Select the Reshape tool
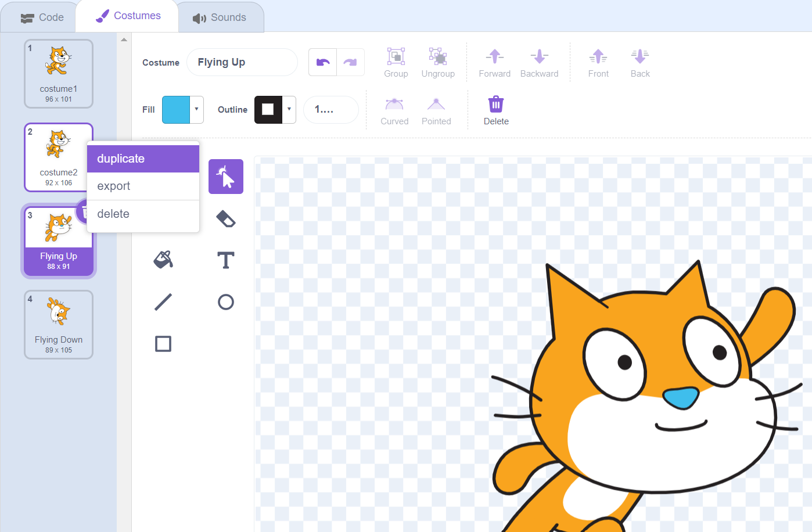 (226, 177)
